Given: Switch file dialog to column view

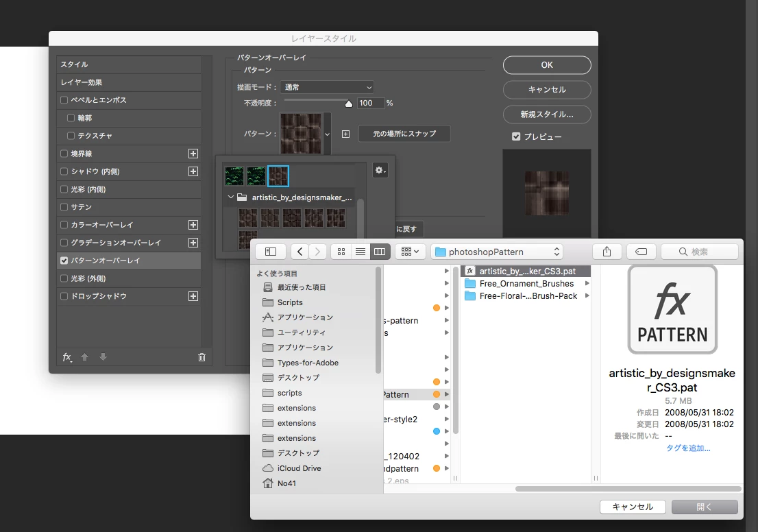Looking at the screenshot, I should [380, 252].
